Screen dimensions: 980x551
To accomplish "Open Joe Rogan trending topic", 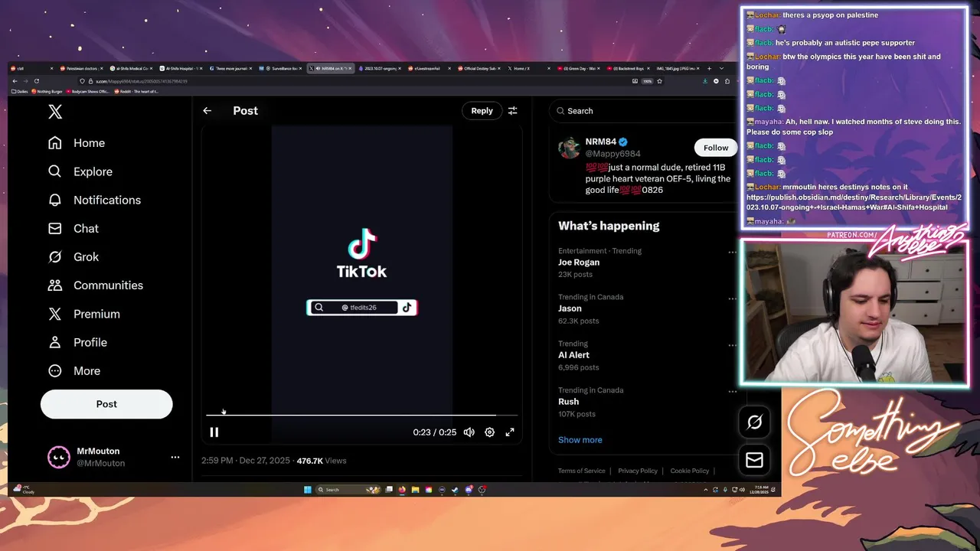I will click(579, 262).
